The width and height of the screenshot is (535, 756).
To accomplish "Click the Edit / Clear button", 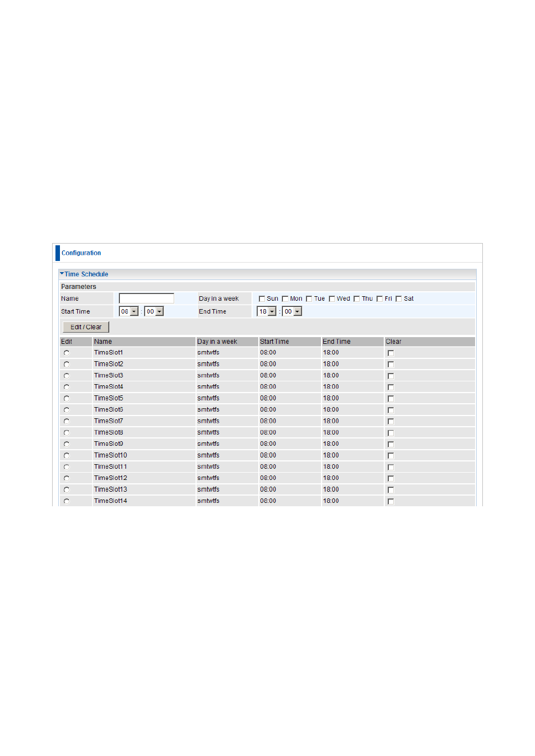I will point(86,327).
